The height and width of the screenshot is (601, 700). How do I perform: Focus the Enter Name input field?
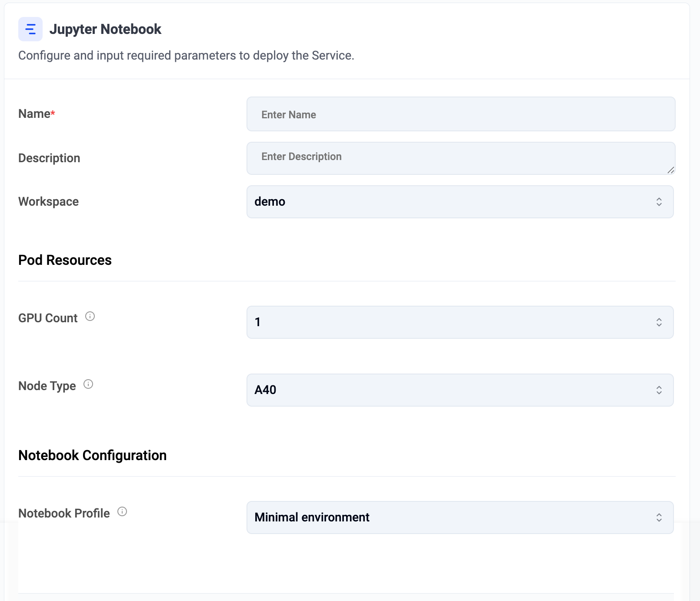pos(461,114)
